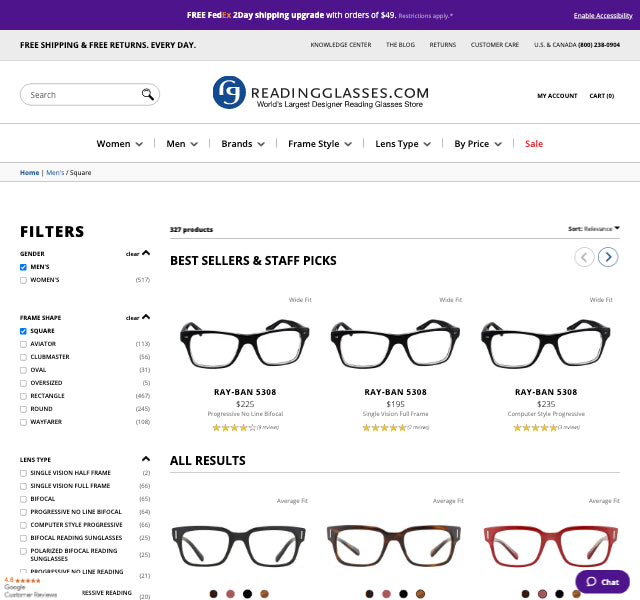Screen dimensions: 640x600
Task: Click the 9 reviews rating link
Action: (x=268, y=427)
